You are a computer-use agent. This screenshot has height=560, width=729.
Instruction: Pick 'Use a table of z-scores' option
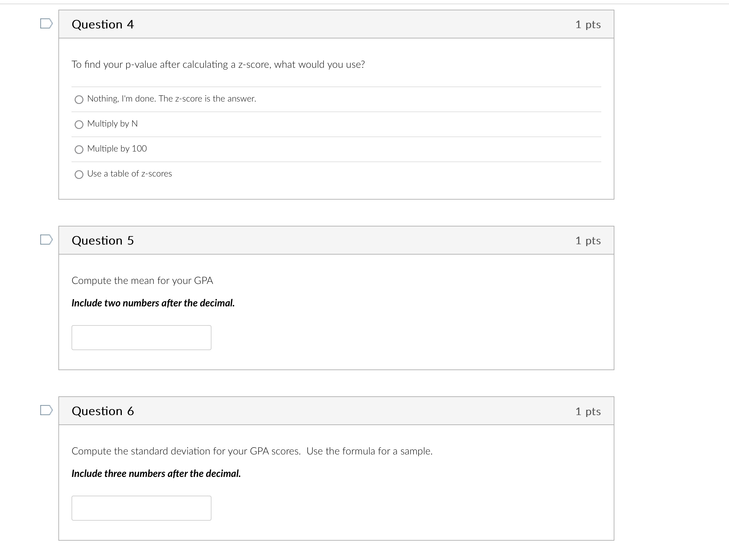pos(79,175)
